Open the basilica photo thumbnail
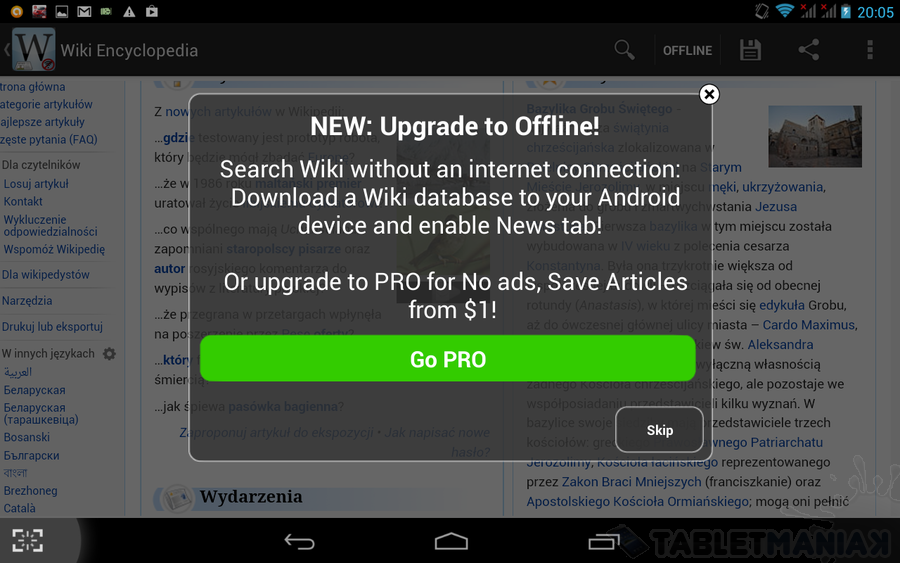 (x=814, y=137)
